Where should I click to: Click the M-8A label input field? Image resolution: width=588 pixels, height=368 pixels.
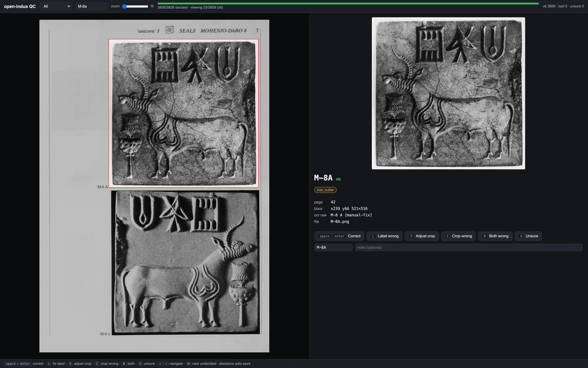tap(333, 248)
